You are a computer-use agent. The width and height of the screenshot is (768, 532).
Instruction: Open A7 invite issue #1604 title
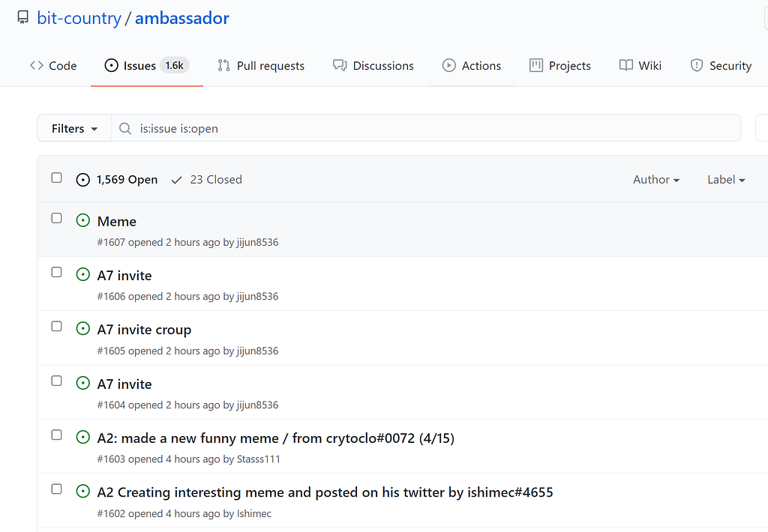point(124,384)
